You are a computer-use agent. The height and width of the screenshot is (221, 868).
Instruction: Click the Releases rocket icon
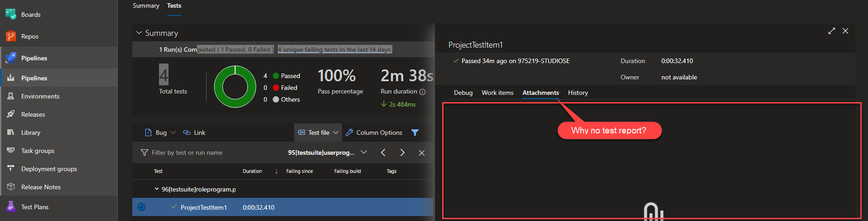(11, 114)
